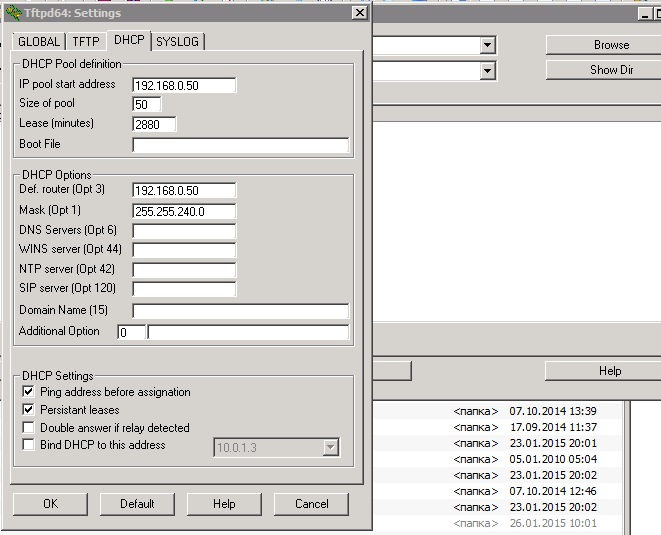Viewport: 661px width, 535px height.
Task: Enable Double answer if relay detected
Action: (28, 427)
